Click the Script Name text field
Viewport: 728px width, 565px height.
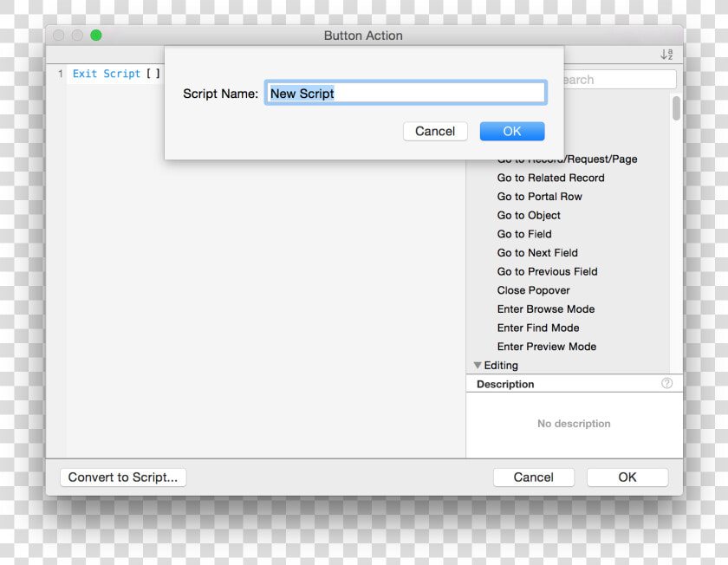coord(406,93)
